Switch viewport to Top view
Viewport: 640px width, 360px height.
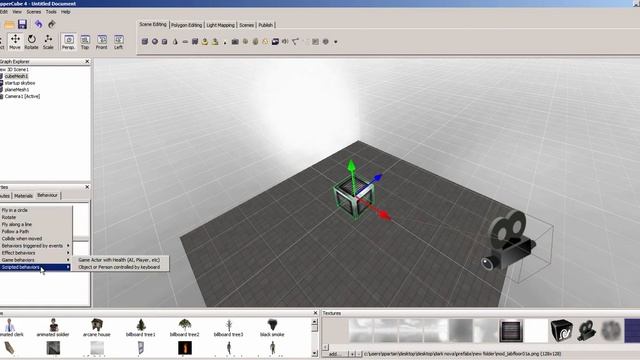pos(85,42)
